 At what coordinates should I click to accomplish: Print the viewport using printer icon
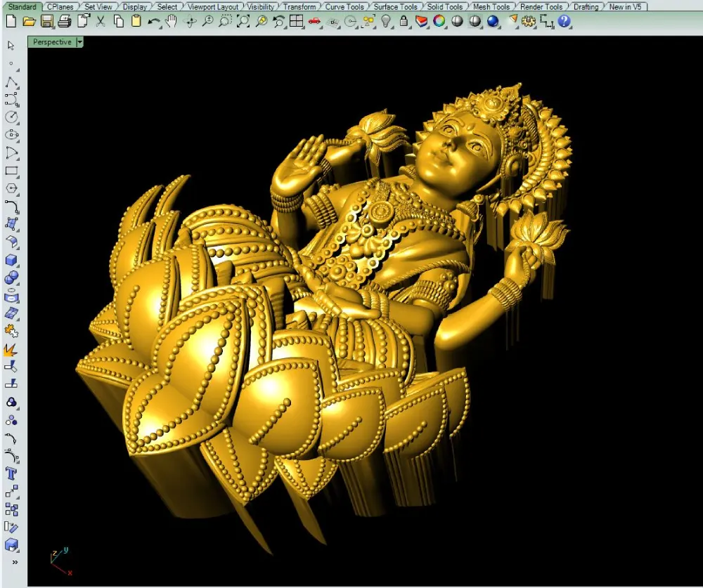point(65,21)
